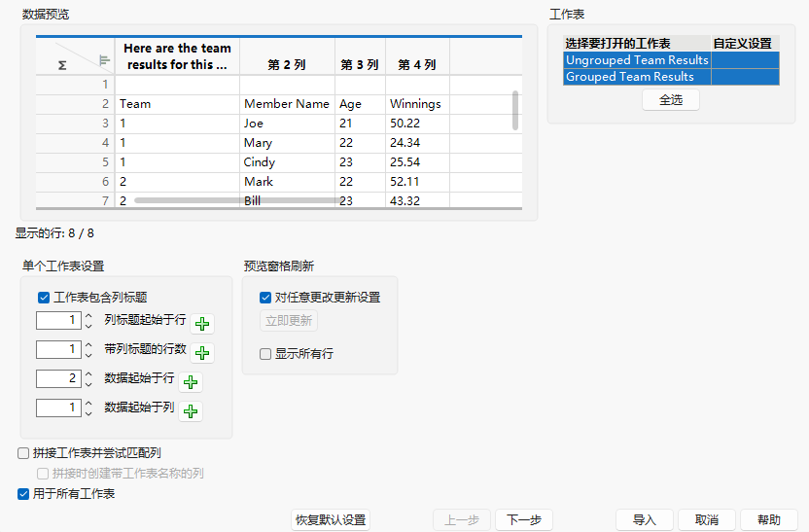Click the 列标题起始于行 number field

click(58, 320)
